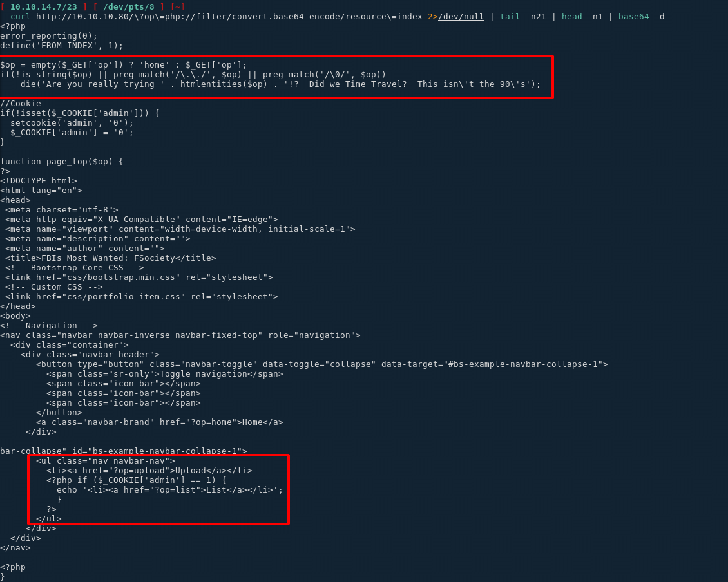Screen dimensions: 728x582
Task: Click the </head> closing tag line
Action: click(x=18, y=307)
